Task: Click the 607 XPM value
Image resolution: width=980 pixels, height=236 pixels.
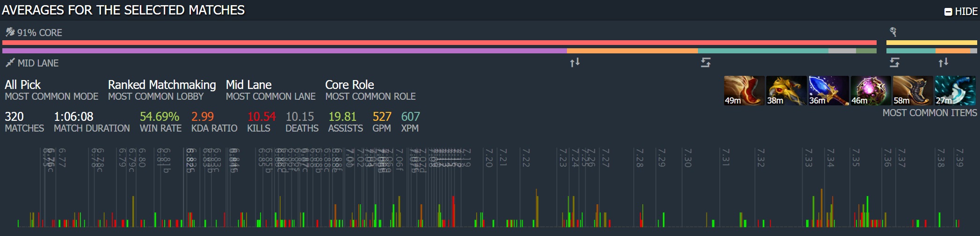Action: coord(410,117)
